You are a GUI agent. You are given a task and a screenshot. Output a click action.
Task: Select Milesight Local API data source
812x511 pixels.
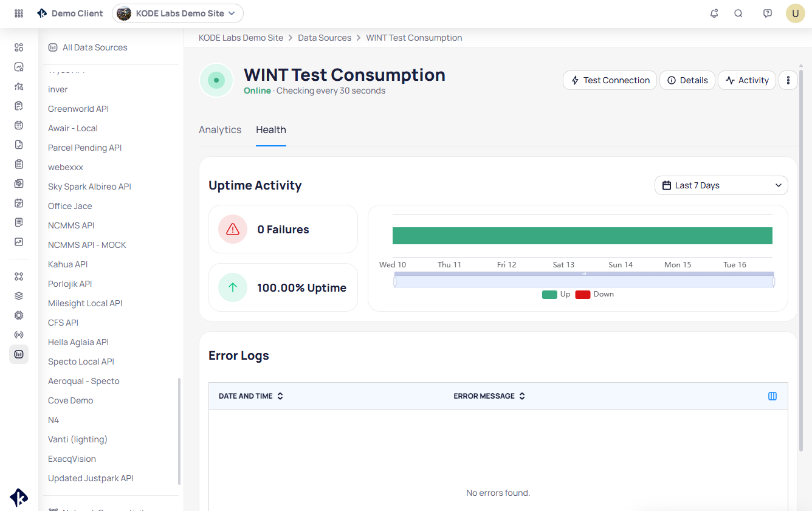pyautogui.click(x=85, y=303)
